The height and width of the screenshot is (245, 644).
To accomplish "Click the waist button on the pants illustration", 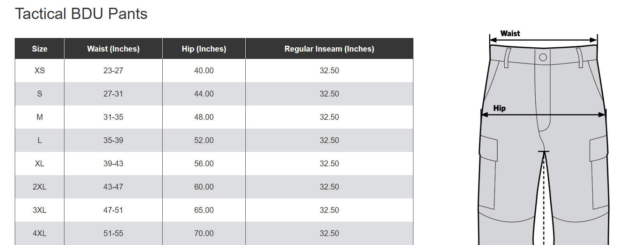I will [543, 57].
